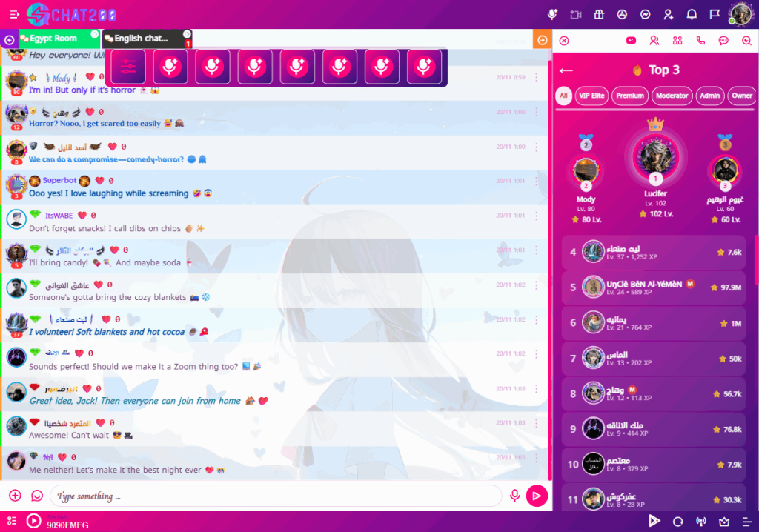This screenshot has width=759, height=532.
Task: Open the gift box panel
Action: click(x=598, y=13)
